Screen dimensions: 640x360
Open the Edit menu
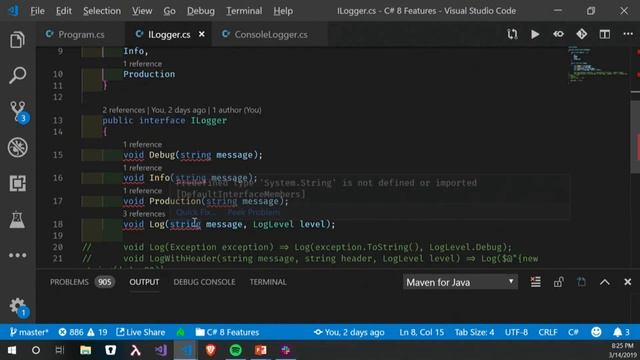pos(64,11)
